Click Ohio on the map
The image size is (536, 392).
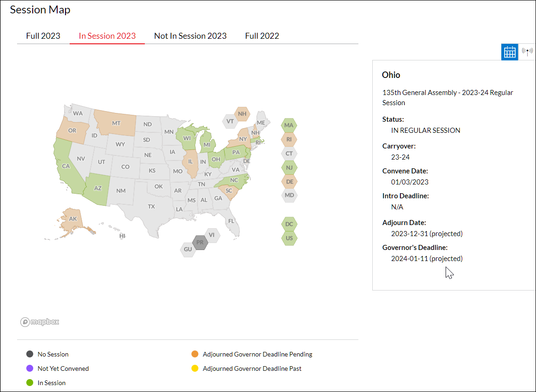215,159
